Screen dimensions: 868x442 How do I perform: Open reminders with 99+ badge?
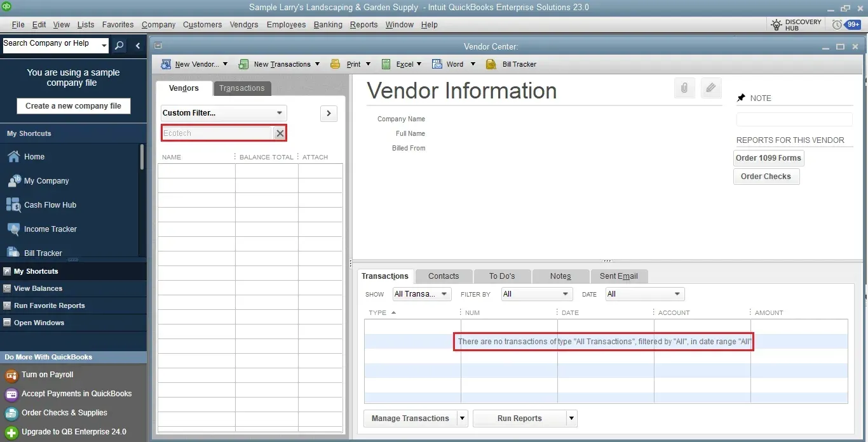pyautogui.click(x=846, y=25)
